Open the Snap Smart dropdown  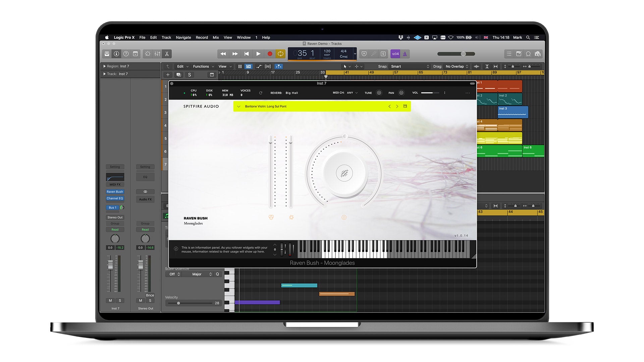point(410,66)
